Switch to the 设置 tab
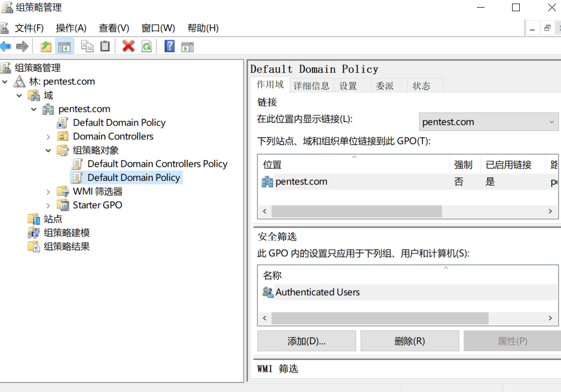Image resolution: width=561 pixels, height=392 pixels. coord(349,86)
